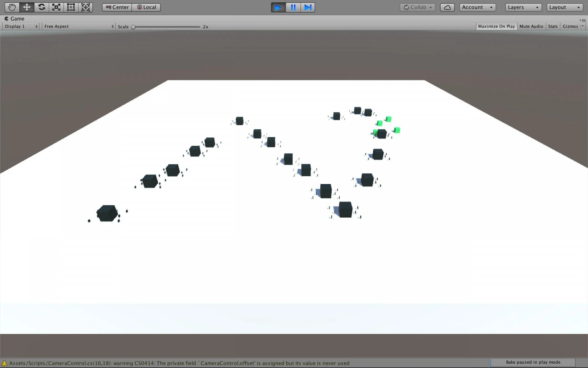Select the Hand tool
The height and width of the screenshot is (368, 588).
tap(12, 7)
